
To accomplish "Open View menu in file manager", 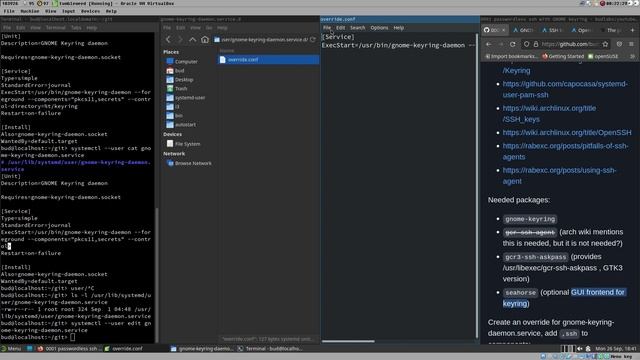I will click(x=196, y=28).
